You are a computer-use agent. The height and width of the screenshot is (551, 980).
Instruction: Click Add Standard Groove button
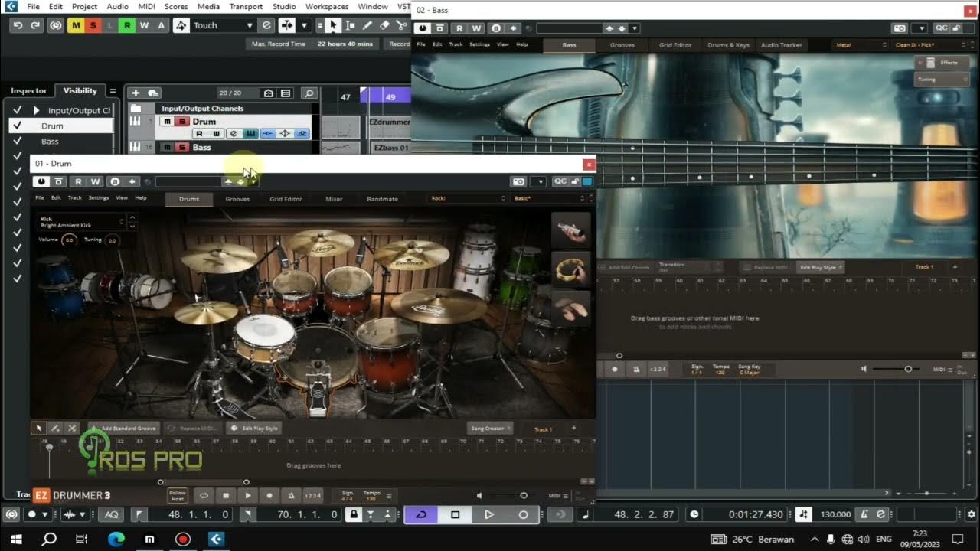123,428
